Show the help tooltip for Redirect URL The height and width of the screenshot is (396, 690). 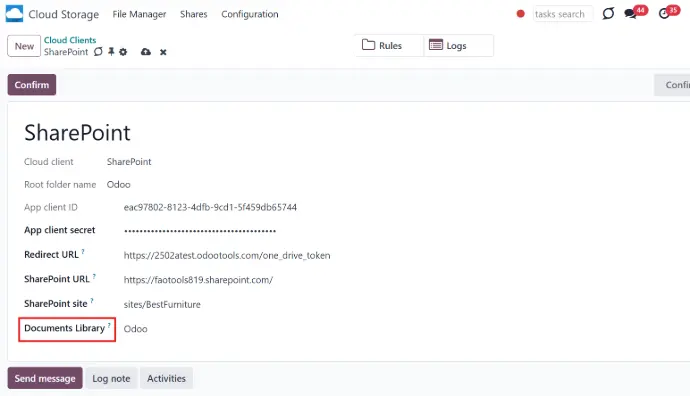coord(83,252)
